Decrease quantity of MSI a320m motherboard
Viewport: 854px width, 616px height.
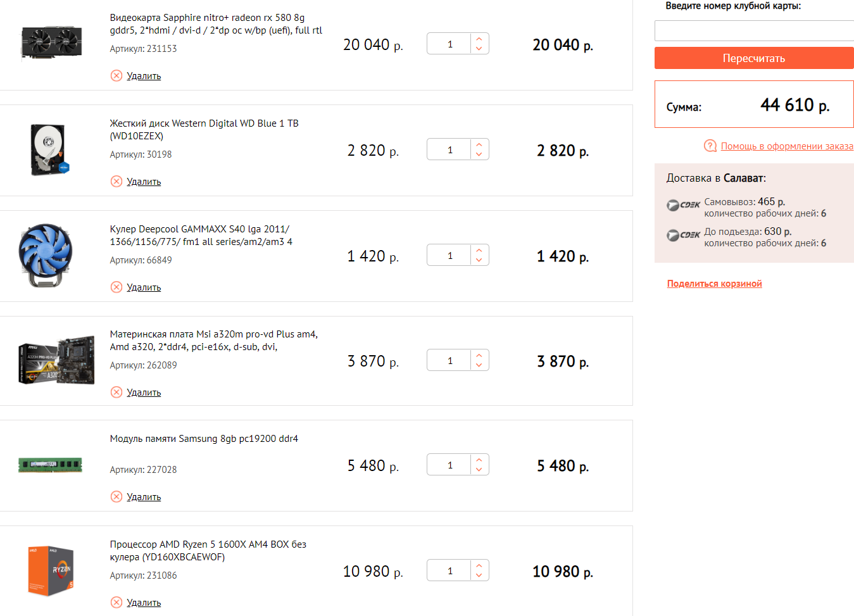coord(479,365)
